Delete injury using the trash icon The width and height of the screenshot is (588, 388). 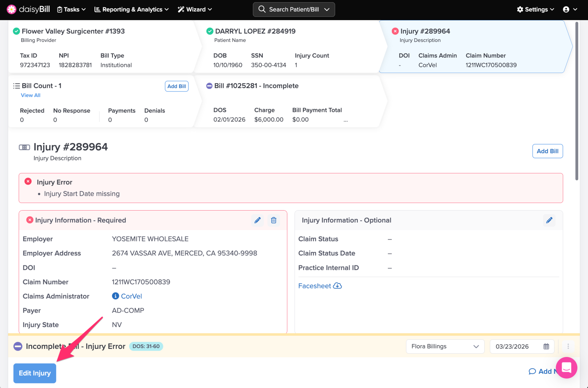coord(274,220)
